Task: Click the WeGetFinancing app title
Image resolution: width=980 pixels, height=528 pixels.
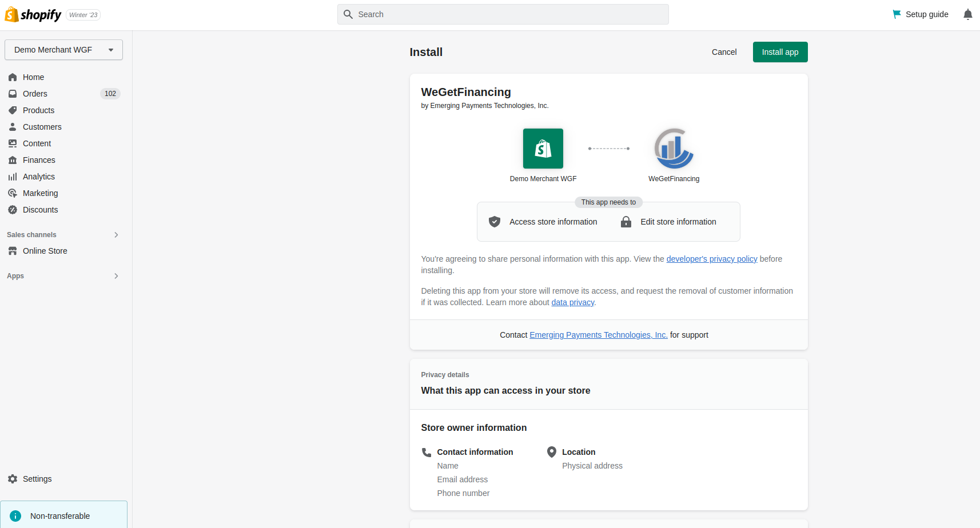Action: tap(466, 92)
